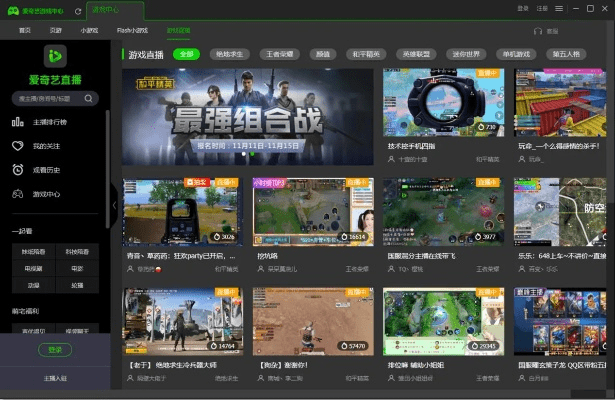
Task: Click the 爱奇艺直播 logo icon in sidebar
Action: coord(55,56)
